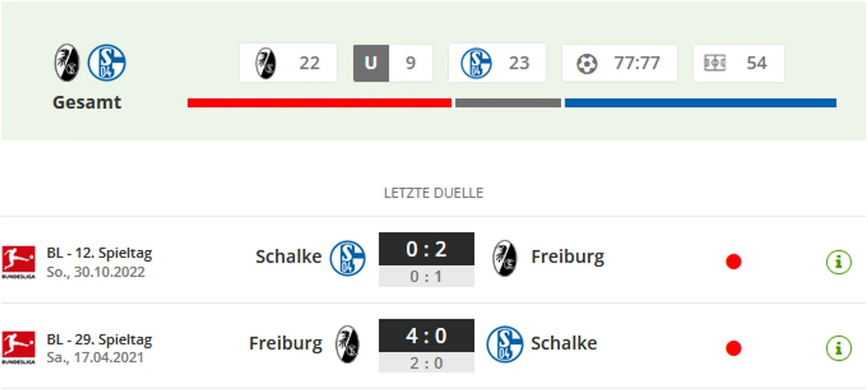Click the pitch icon next to 54

pos(715,63)
